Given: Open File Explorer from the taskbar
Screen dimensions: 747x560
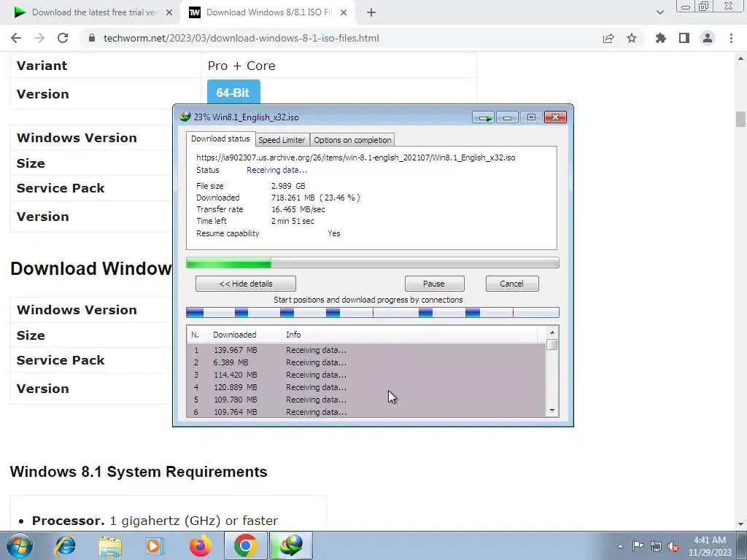Looking at the screenshot, I should click(111, 546).
